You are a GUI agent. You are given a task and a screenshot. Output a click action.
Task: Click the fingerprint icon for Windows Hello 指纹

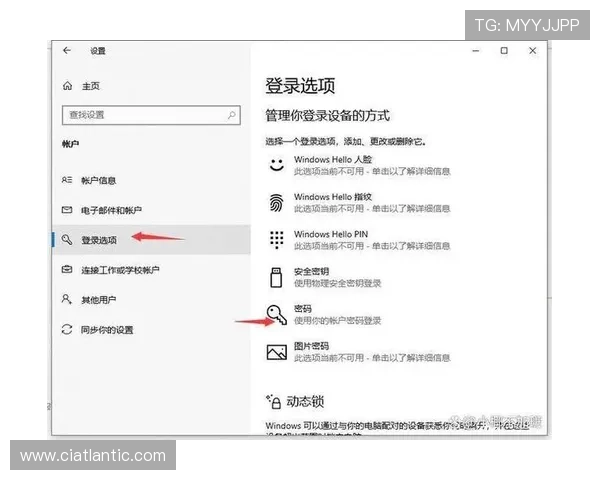(x=277, y=202)
